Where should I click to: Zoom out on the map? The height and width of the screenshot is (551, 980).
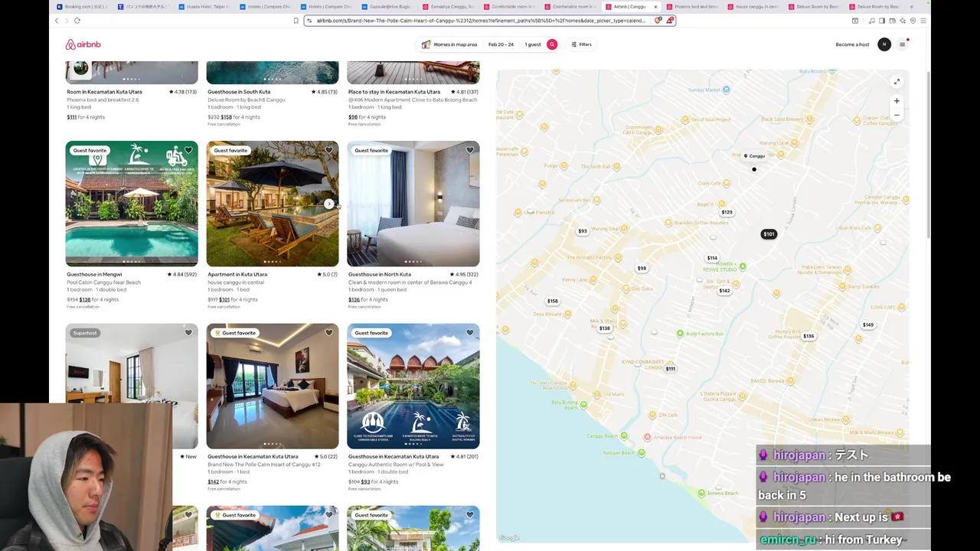pos(897,115)
